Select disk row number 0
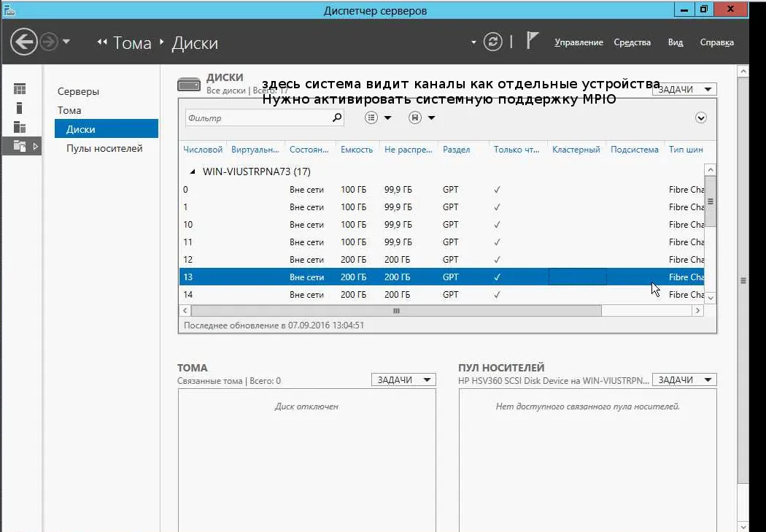Viewport: 766px width, 532px height. pos(441,190)
